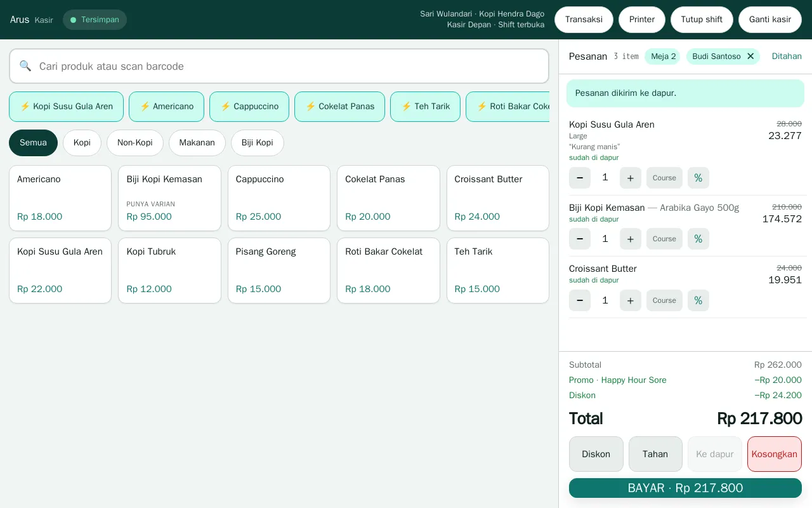This screenshot has width=812, height=508.
Task: Open Meja 2 table selector chip
Action: [x=663, y=57]
